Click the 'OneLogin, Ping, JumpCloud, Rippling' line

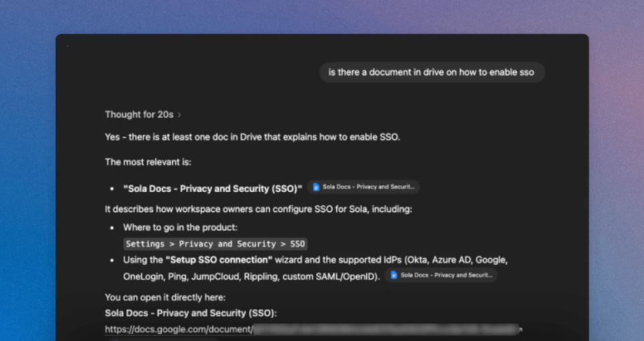pyautogui.click(x=251, y=277)
